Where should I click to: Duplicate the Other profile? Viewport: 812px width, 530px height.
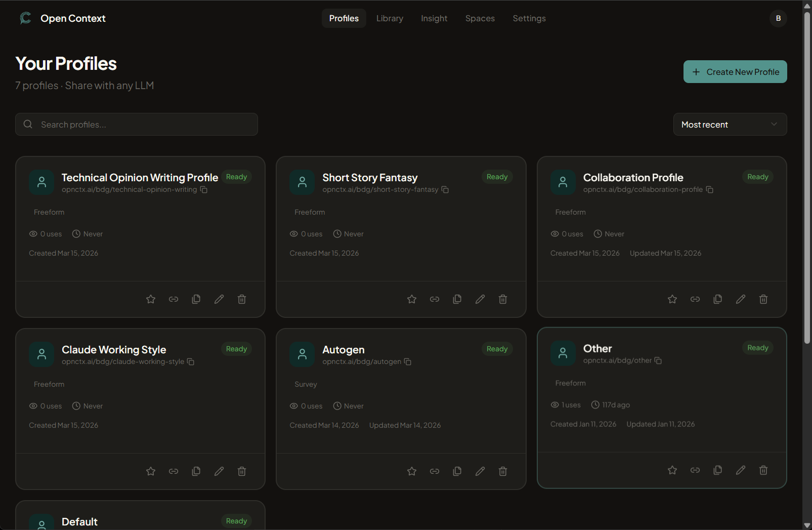pyautogui.click(x=718, y=470)
